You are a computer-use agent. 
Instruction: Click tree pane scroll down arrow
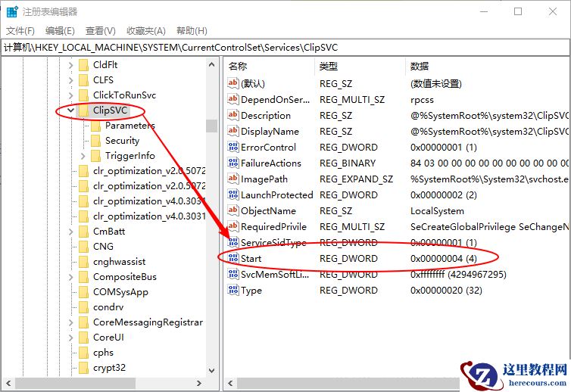(x=211, y=371)
